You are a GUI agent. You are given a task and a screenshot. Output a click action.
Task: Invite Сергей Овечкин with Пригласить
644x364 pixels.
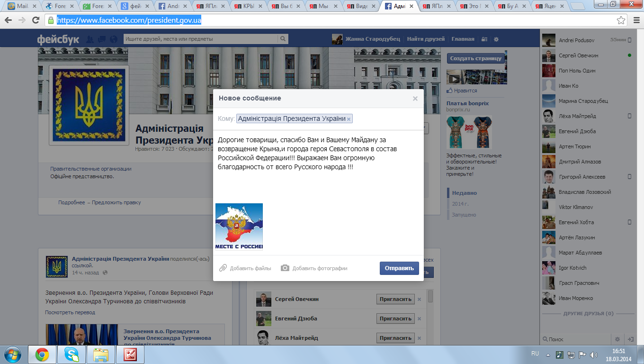(395, 299)
